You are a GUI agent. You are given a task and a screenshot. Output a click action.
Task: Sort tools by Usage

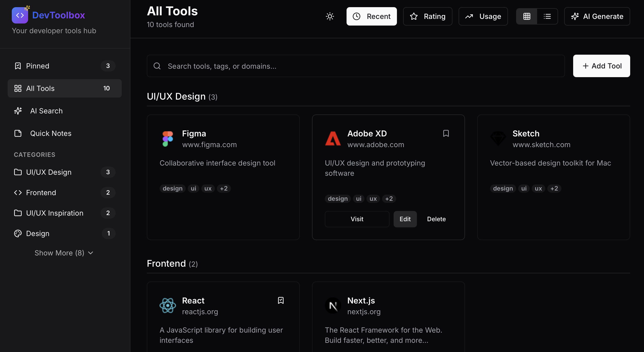click(483, 16)
